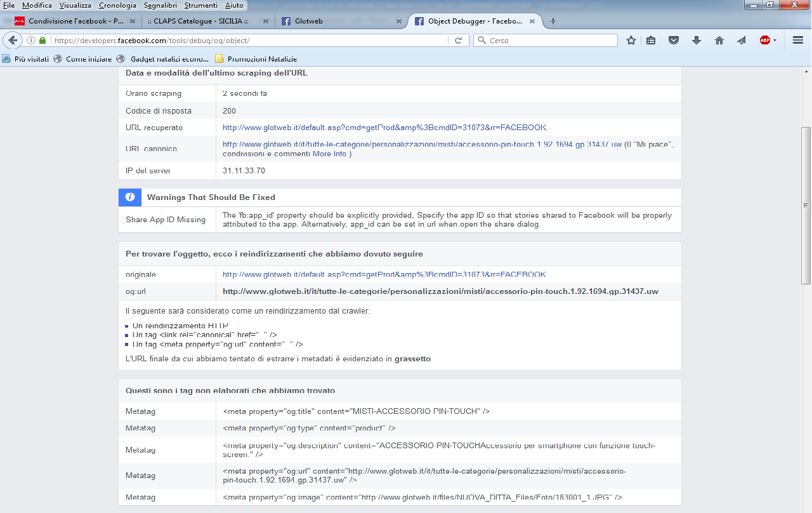
Task: Close the CLAPS Catalogue tab
Action: [x=266, y=21]
